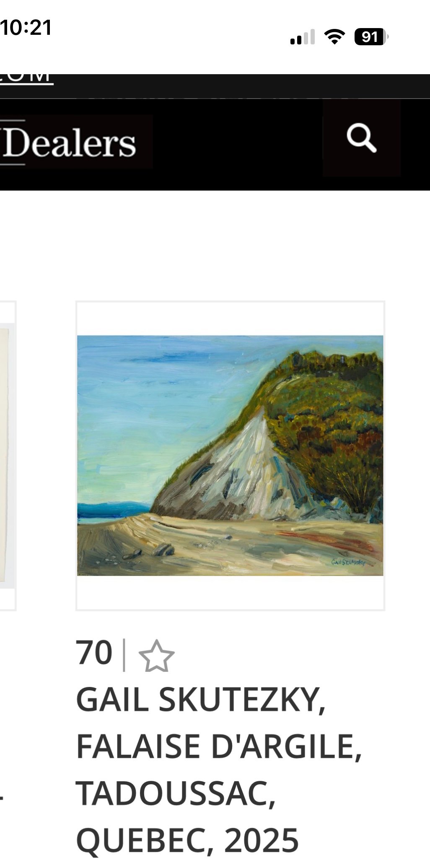Click the Falaise d'Argile title line

coord(219,746)
